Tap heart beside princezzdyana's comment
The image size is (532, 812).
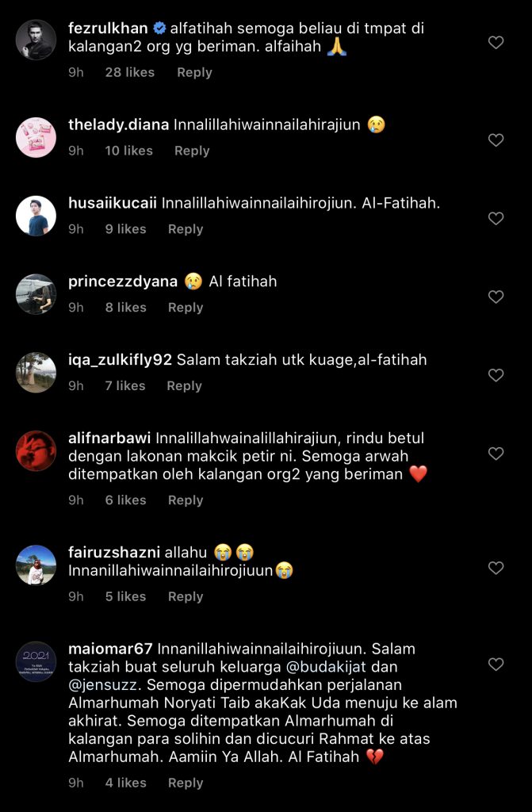coord(496,297)
